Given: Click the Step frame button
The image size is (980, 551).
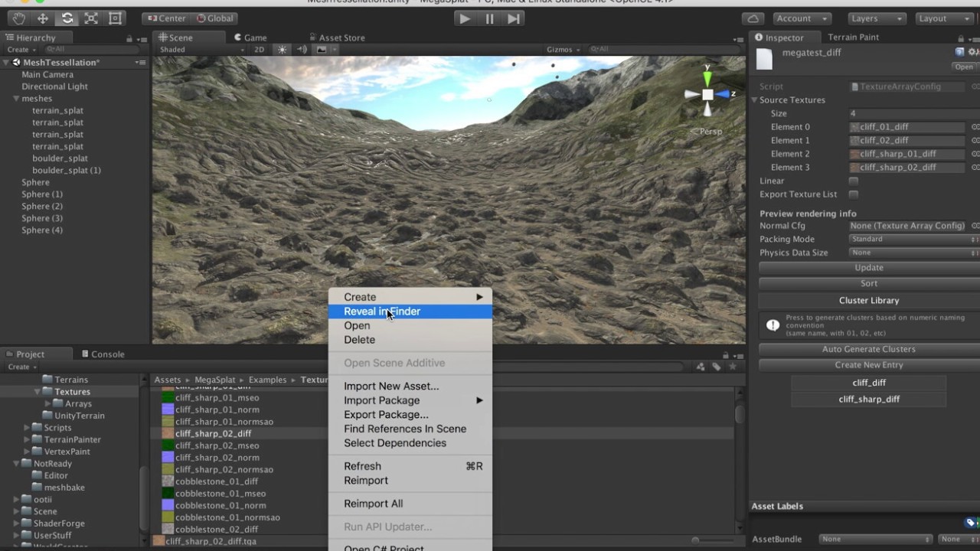Looking at the screenshot, I should [x=514, y=18].
